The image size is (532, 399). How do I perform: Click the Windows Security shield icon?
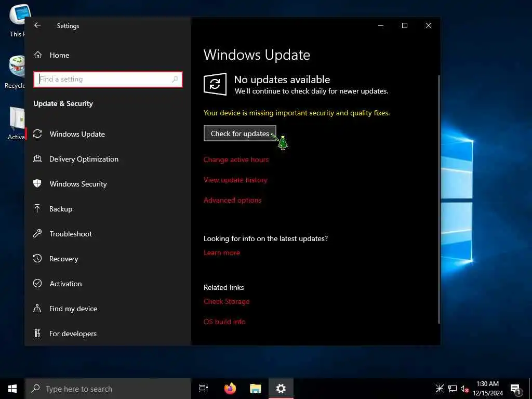click(37, 183)
